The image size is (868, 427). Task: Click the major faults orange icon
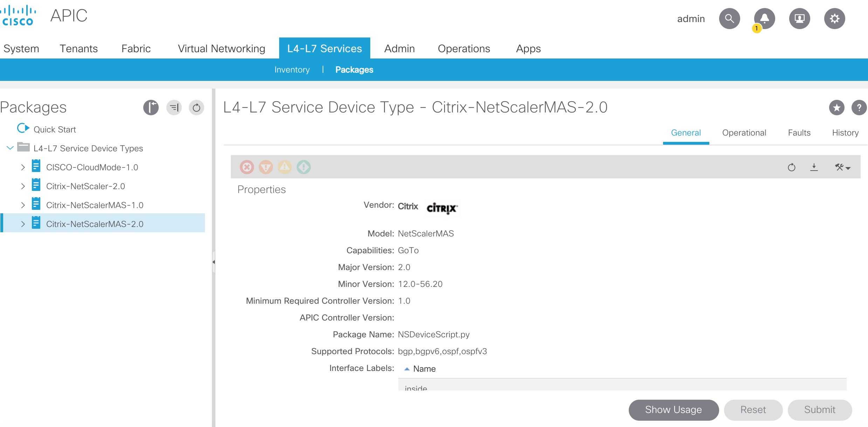[266, 167]
